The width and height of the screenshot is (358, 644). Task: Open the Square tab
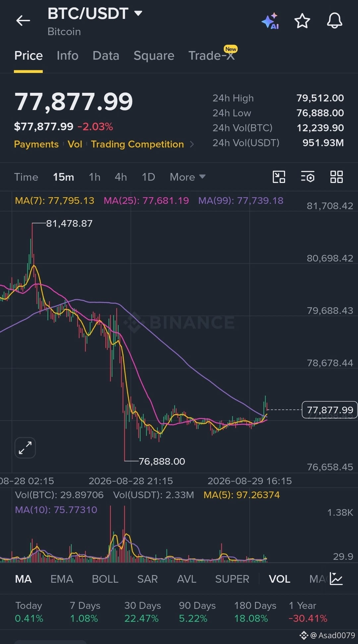pyautogui.click(x=154, y=56)
